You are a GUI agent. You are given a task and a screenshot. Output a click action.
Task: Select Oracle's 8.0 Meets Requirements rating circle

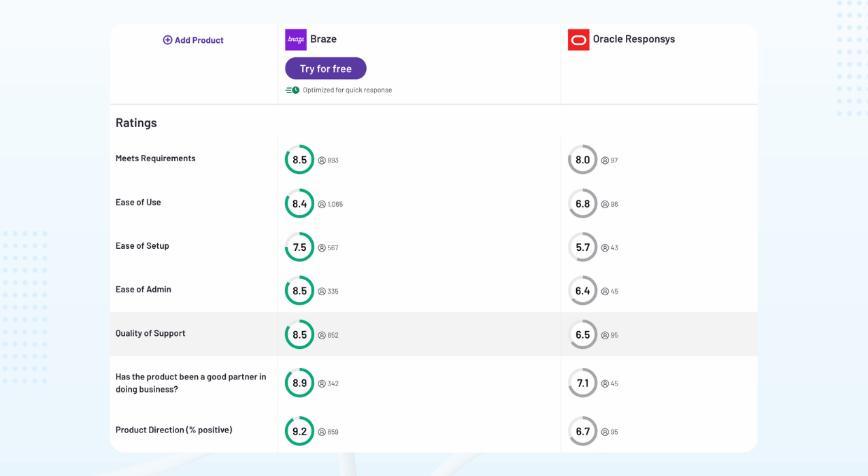coord(582,160)
